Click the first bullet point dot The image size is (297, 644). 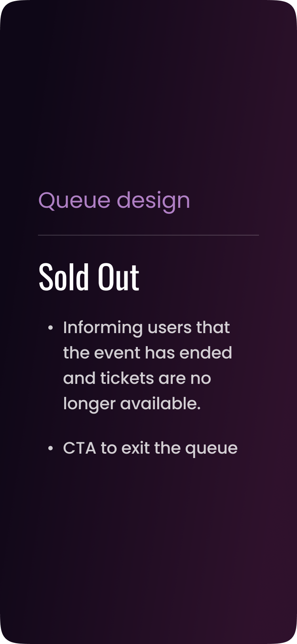pyautogui.click(x=50, y=328)
